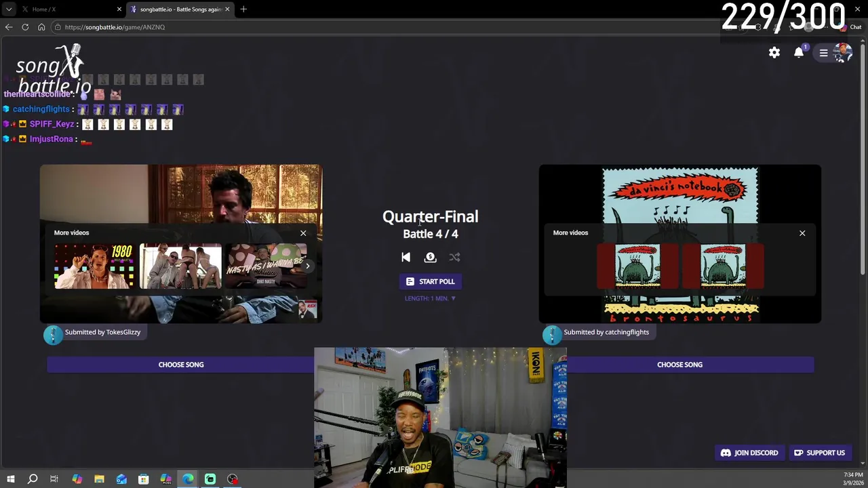868x488 pixels.
Task: Open Microsoft 365 from the taskbar
Action: (x=165, y=479)
